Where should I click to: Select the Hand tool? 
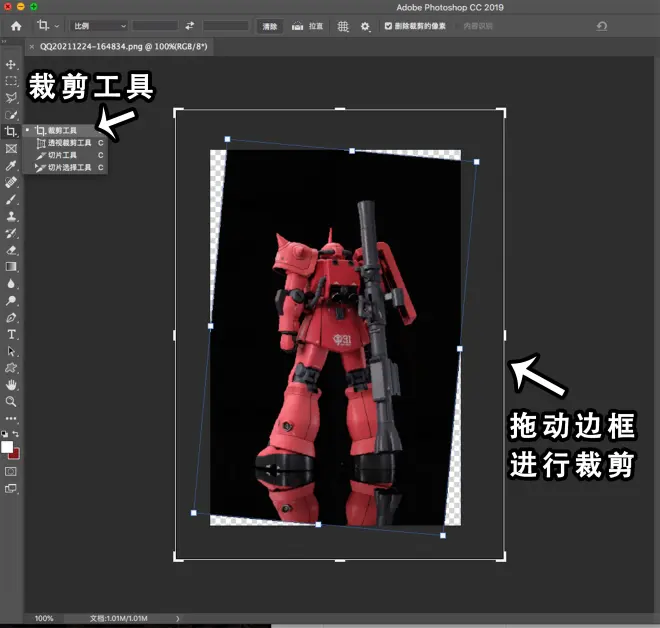(x=11, y=385)
